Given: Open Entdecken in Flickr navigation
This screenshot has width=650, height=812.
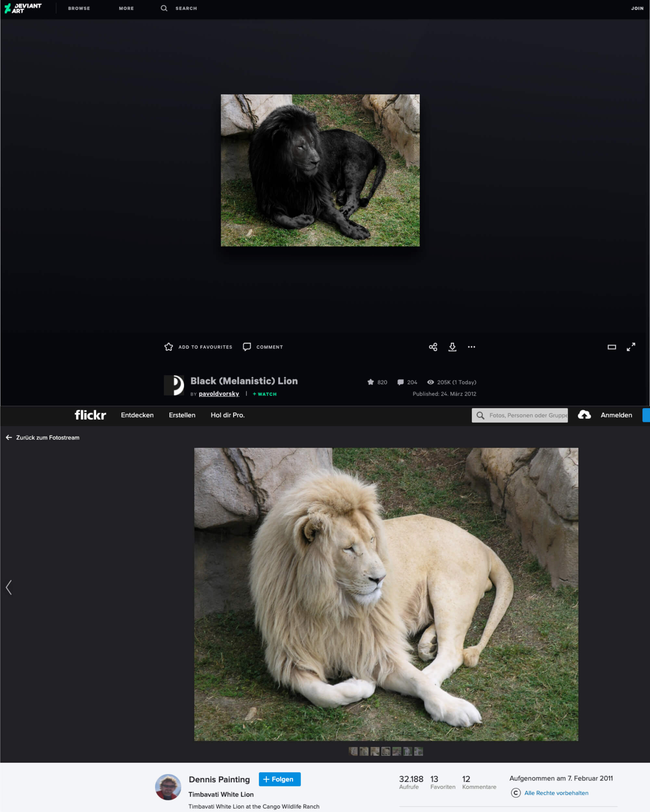Looking at the screenshot, I should pyautogui.click(x=137, y=415).
